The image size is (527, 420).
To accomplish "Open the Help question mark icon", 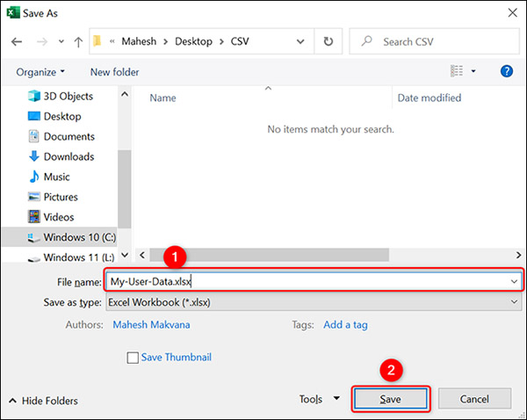I will click(506, 71).
